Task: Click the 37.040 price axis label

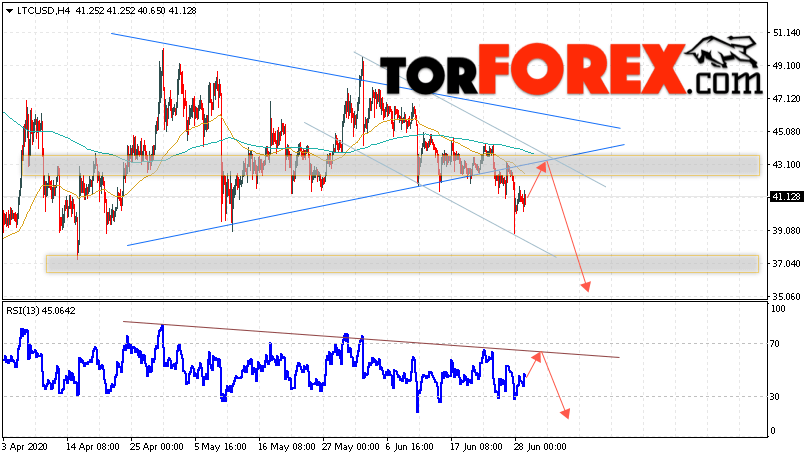Action: coord(786,264)
